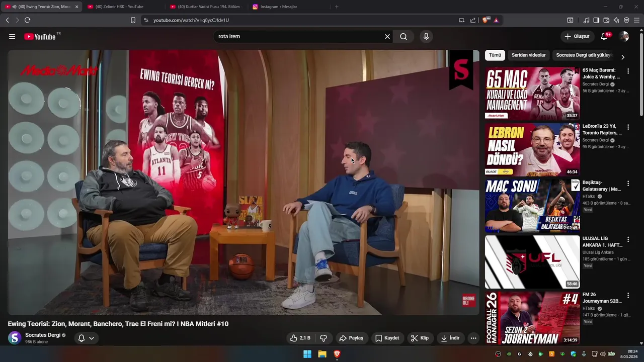Open Beşiktaş-Galatasaray Maç Sonu thumbnail
Screen dimensions: 644x362
[x=532, y=206]
